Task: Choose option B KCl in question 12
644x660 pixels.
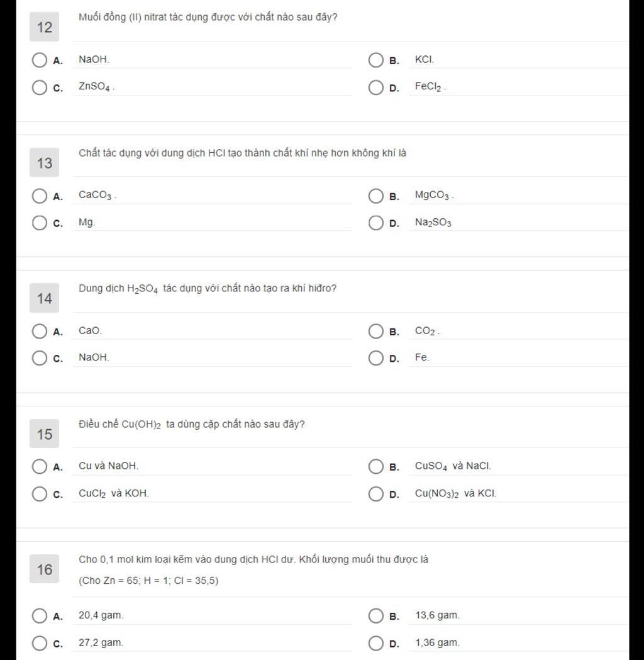Action: click(x=375, y=60)
